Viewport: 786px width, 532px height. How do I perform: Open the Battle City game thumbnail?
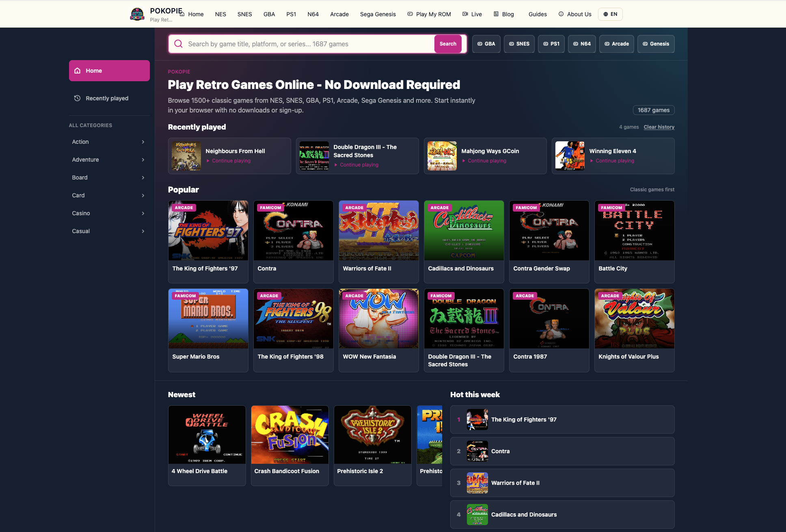click(634, 230)
